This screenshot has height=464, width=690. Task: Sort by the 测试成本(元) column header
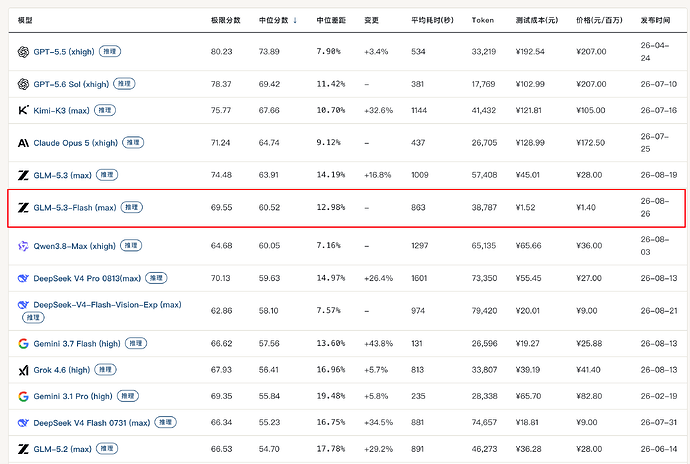click(x=537, y=20)
